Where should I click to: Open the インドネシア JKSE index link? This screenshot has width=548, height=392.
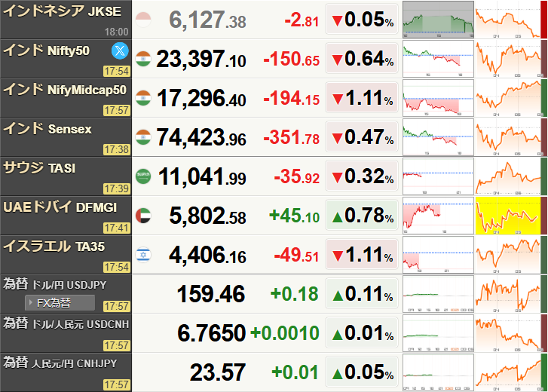click(63, 11)
